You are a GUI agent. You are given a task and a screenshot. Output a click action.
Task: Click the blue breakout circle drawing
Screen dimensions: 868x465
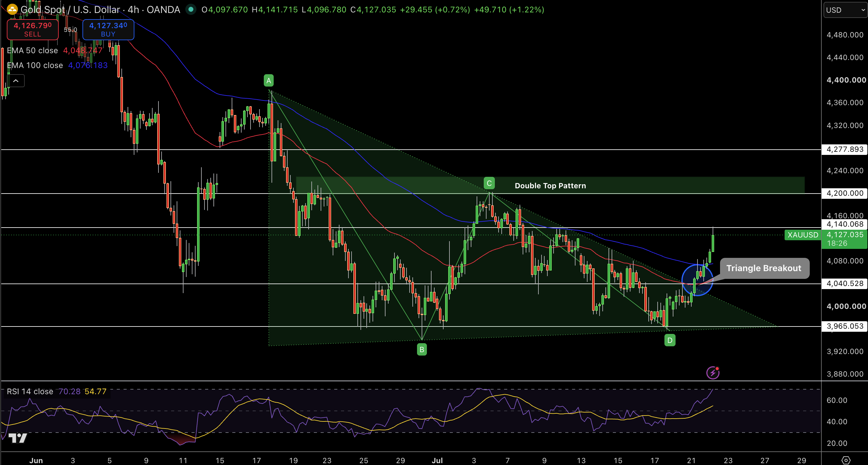tap(697, 280)
